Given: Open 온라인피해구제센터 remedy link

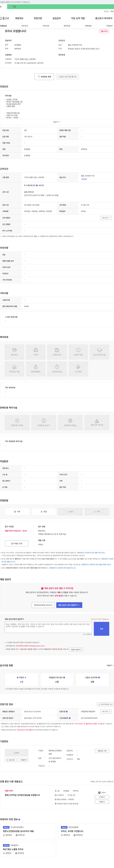Looking at the screenshot, I should (x=30, y=646).
